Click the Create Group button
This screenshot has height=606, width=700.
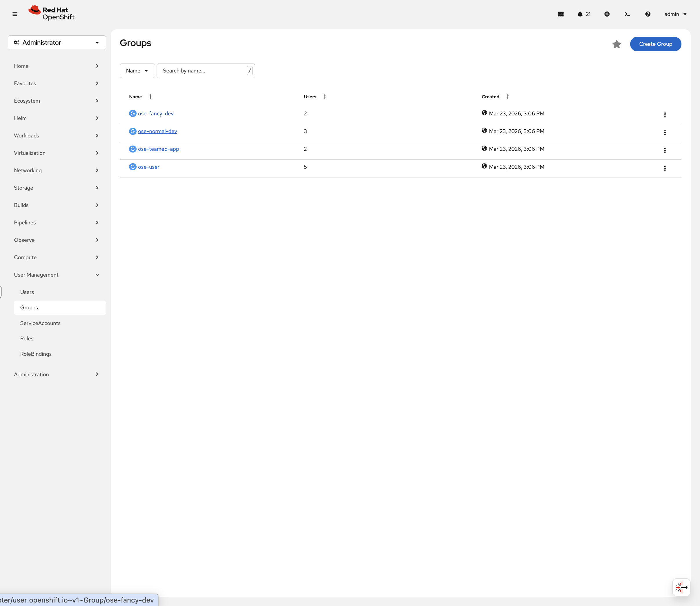(655, 44)
